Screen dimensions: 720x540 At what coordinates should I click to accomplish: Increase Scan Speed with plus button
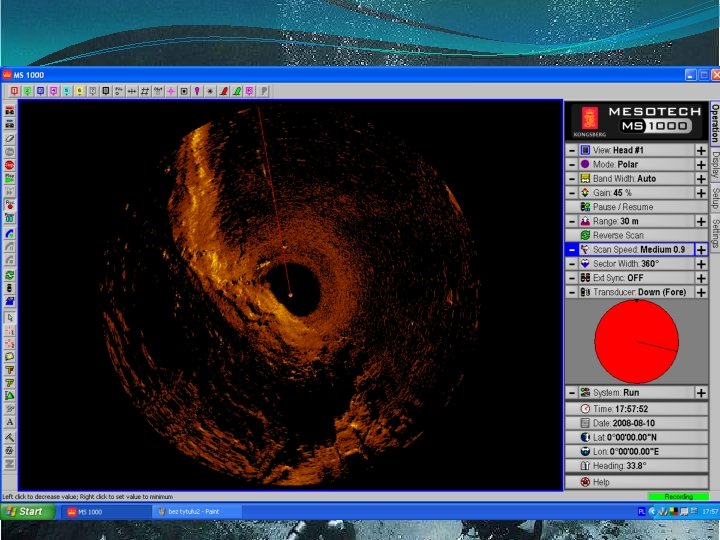click(701, 249)
